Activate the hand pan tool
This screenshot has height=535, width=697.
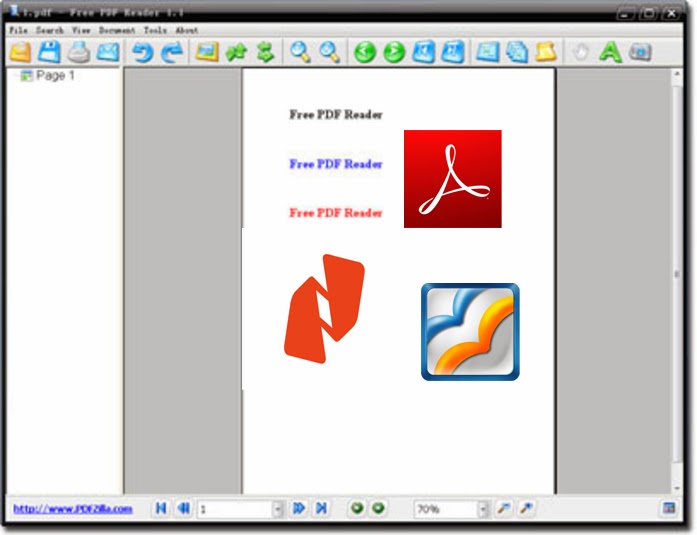coord(581,52)
